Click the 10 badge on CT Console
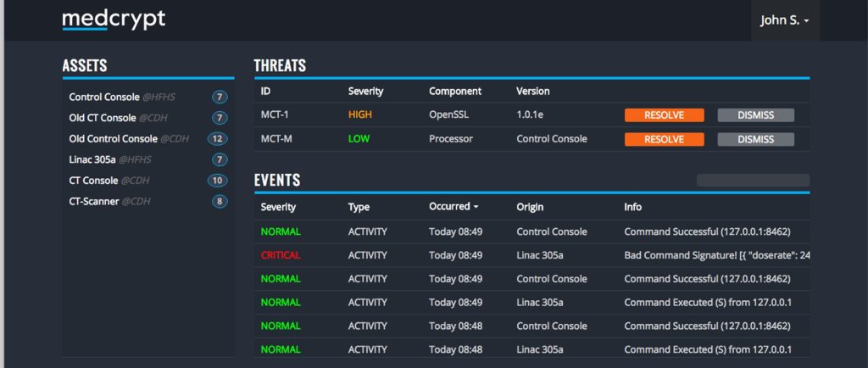Screen dimensions: 868x368 218,181
